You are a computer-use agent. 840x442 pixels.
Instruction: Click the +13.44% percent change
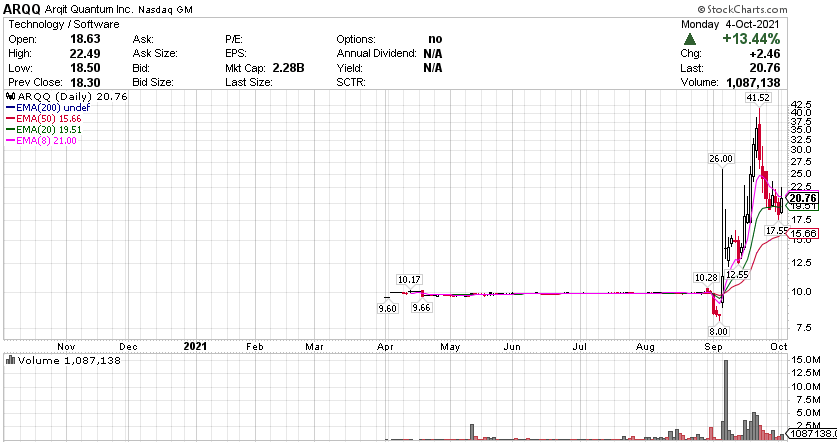click(x=751, y=39)
